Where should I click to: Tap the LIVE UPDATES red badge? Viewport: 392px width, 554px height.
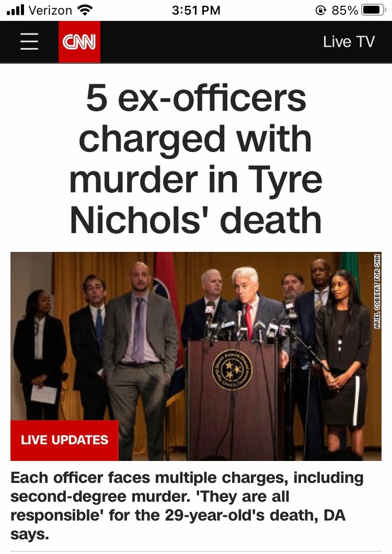coord(64,440)
